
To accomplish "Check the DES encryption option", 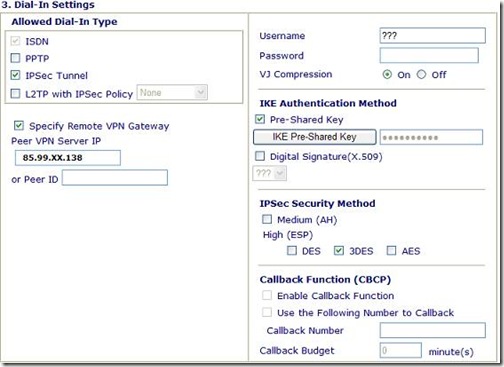I will point(292,250).
